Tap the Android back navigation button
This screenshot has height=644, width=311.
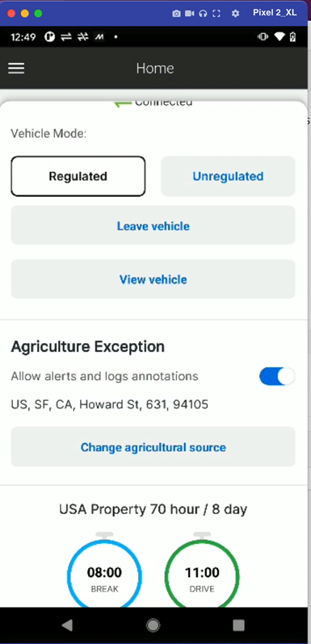[67, 625]
